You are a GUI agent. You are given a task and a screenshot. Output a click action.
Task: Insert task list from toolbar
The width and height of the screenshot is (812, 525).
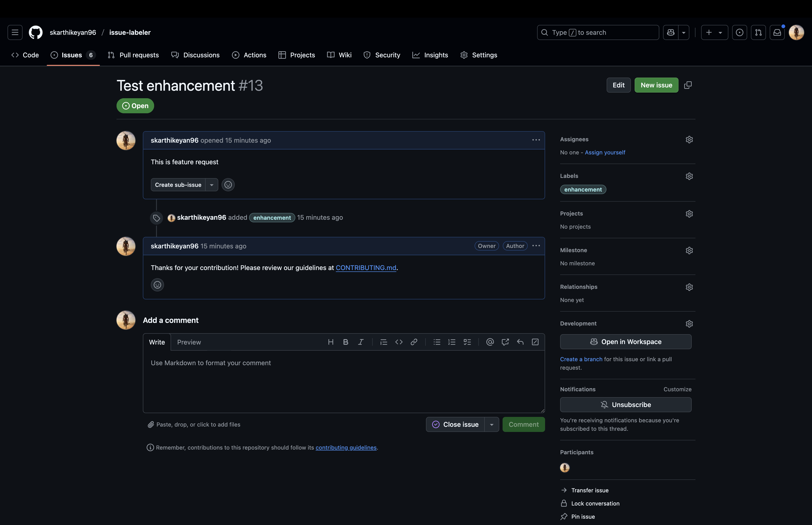(467, 342)
